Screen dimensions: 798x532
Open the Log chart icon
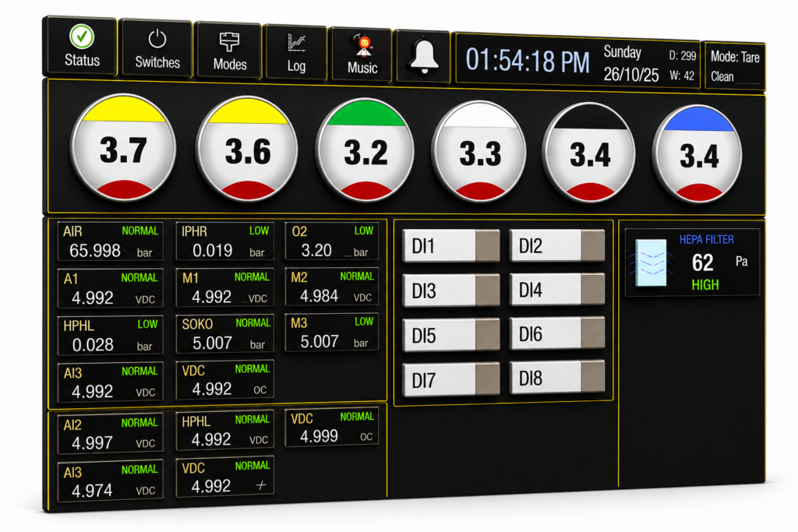(296, 53)
